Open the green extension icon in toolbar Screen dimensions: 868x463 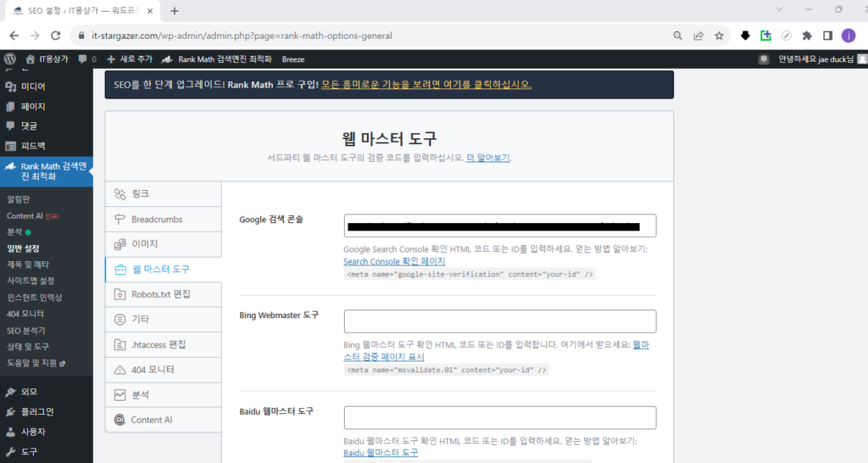[x=765, y=36]
